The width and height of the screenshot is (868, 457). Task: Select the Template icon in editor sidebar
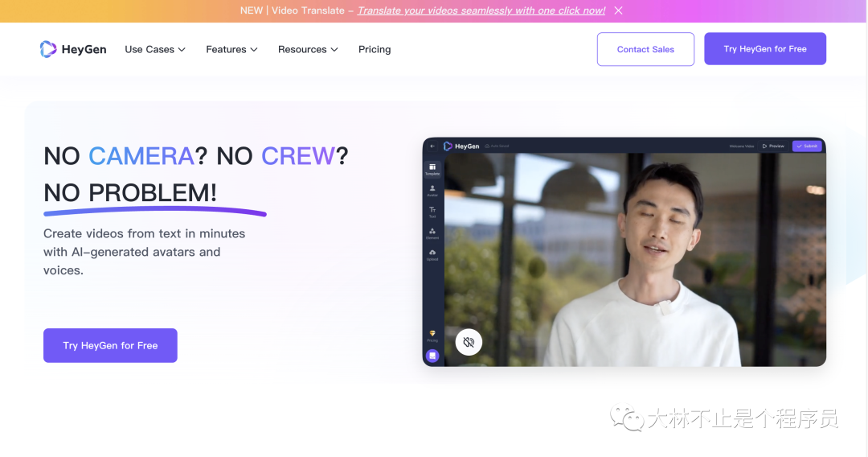point(432,169)
